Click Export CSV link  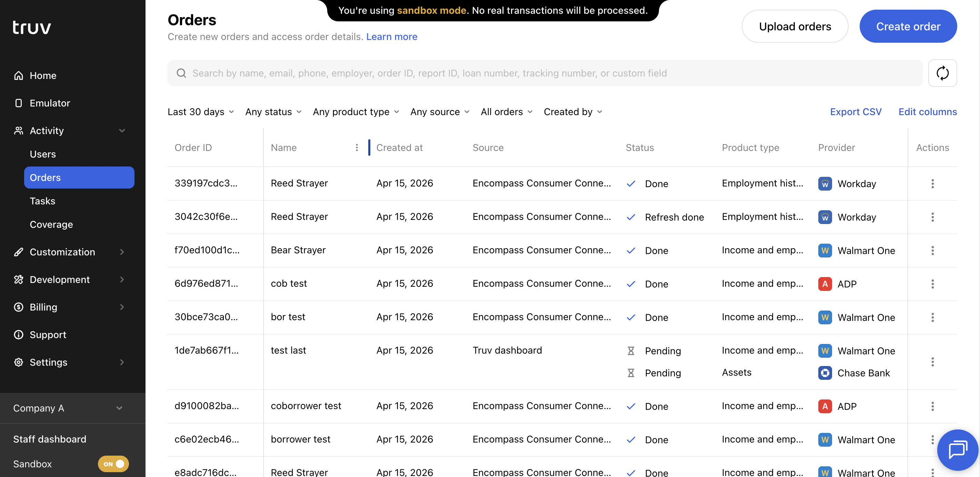856,112
